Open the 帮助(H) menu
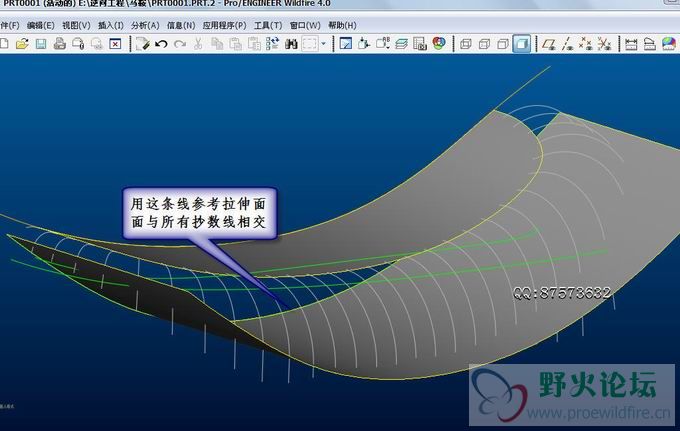 pyautogui.click(x=342, y=25)
